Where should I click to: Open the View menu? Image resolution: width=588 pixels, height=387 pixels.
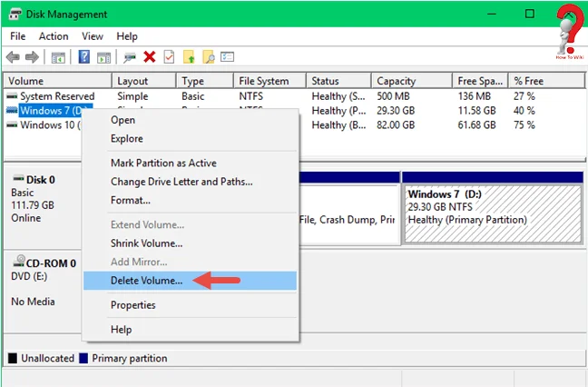[93, 36]
